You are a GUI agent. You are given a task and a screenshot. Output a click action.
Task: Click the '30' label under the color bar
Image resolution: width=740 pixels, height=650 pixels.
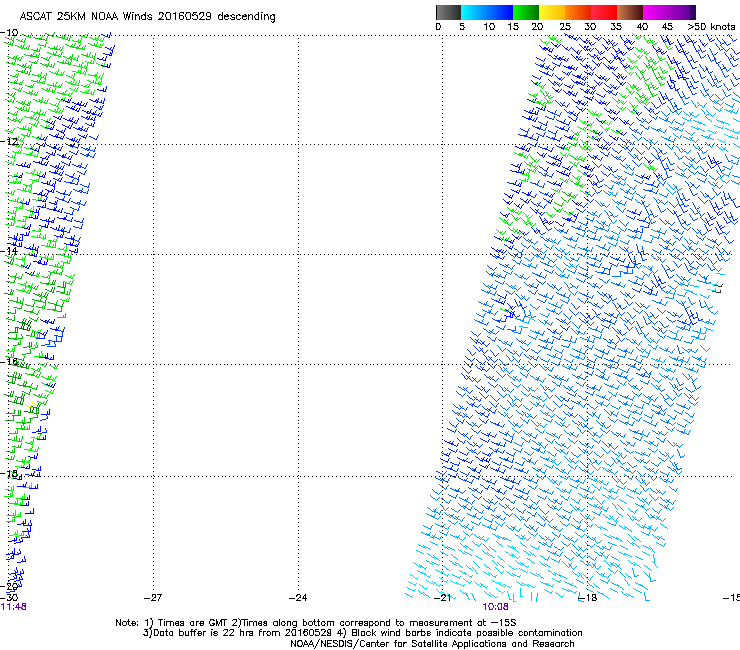pos(590,26)
